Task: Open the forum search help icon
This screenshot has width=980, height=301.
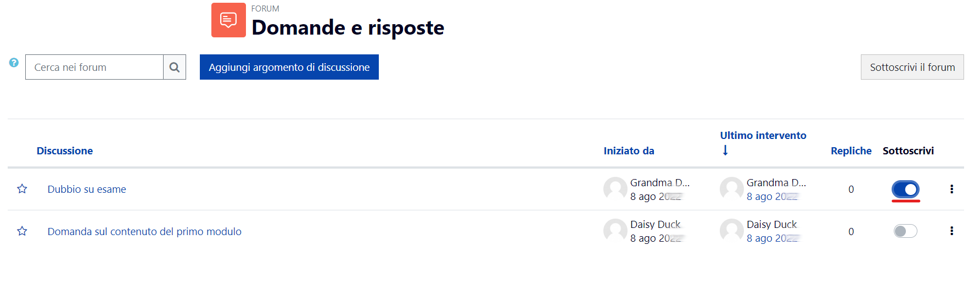Action: (14, 63)
